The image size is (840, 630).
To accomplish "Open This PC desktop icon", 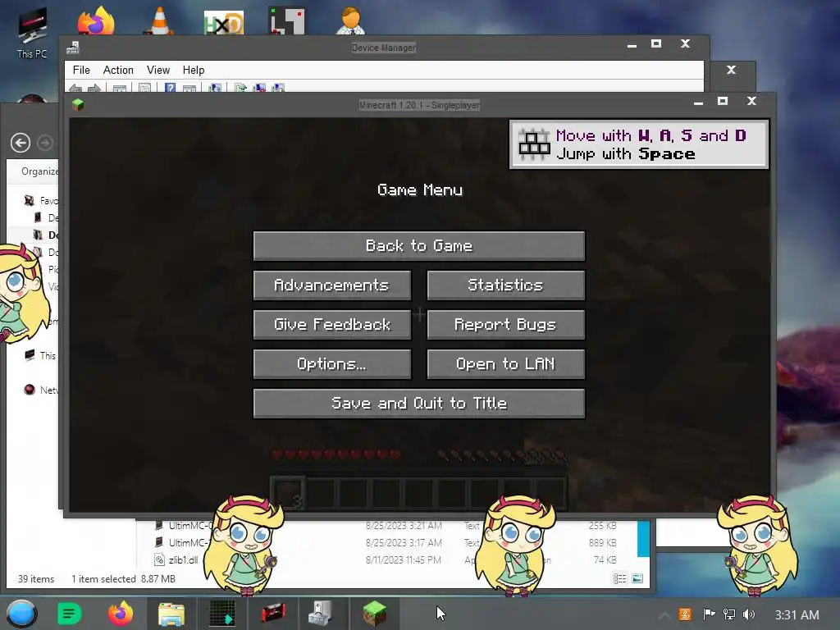I will tap(32, 32).
